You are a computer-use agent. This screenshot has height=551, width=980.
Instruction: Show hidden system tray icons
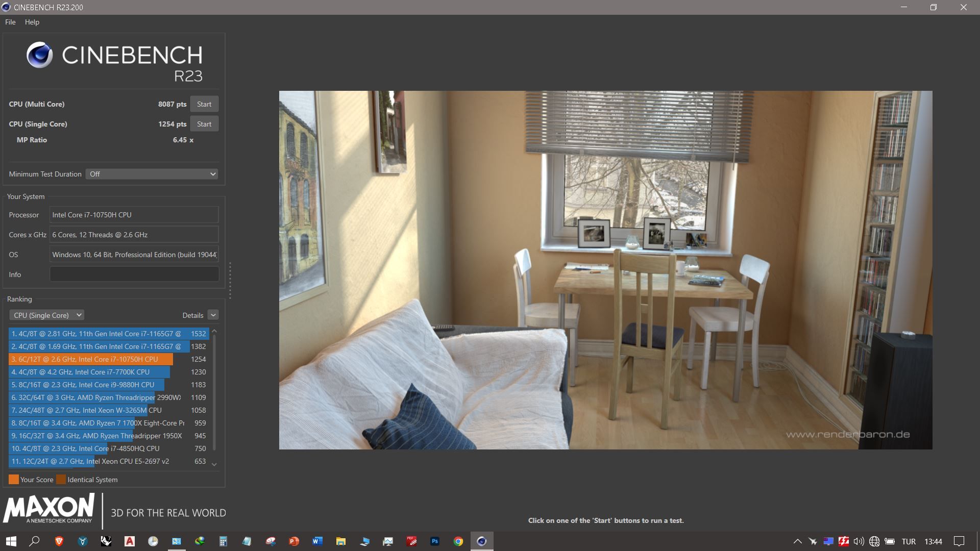tap(797, 541)
